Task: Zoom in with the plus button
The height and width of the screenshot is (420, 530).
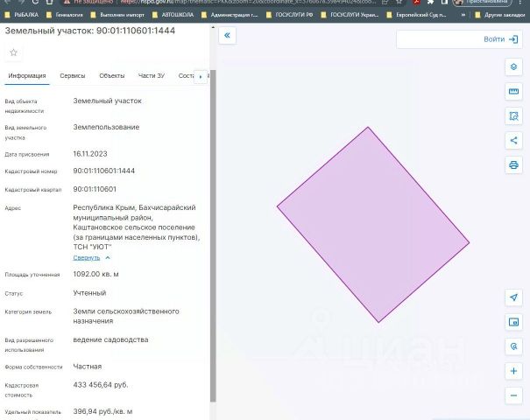Action: click(513, 371)
